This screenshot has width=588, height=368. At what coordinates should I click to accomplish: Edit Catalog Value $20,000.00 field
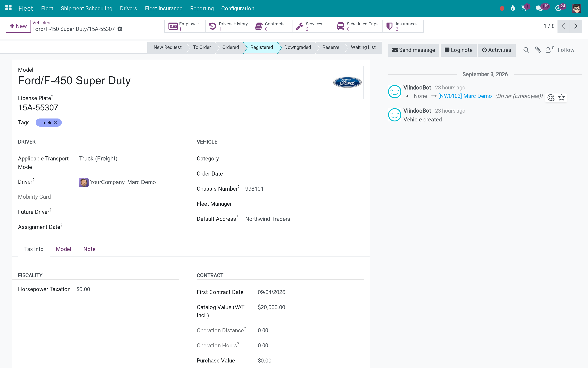pos(271,307)
